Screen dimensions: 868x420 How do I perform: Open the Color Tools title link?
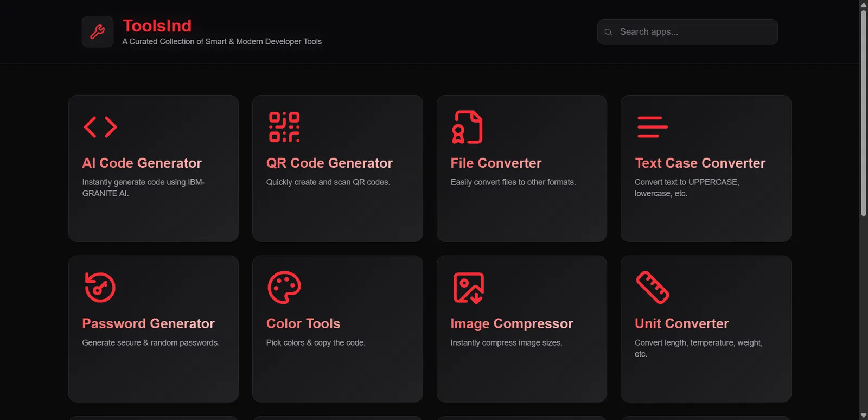[303, 323]
